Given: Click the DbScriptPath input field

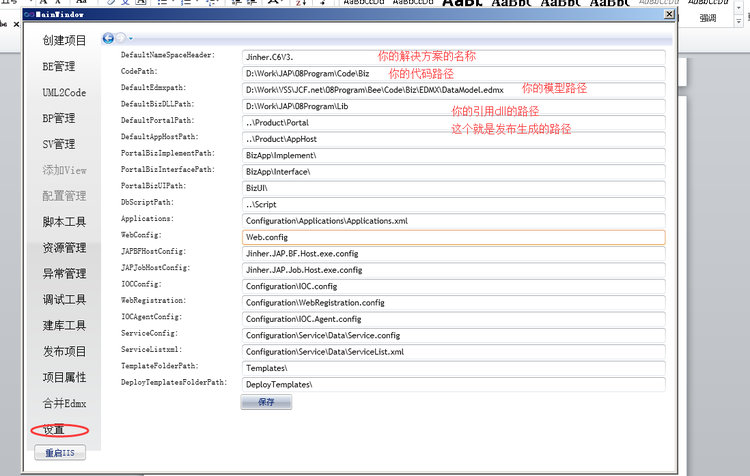Looking at the screenshot, I should pyautogui.click(x=453, y=204).
